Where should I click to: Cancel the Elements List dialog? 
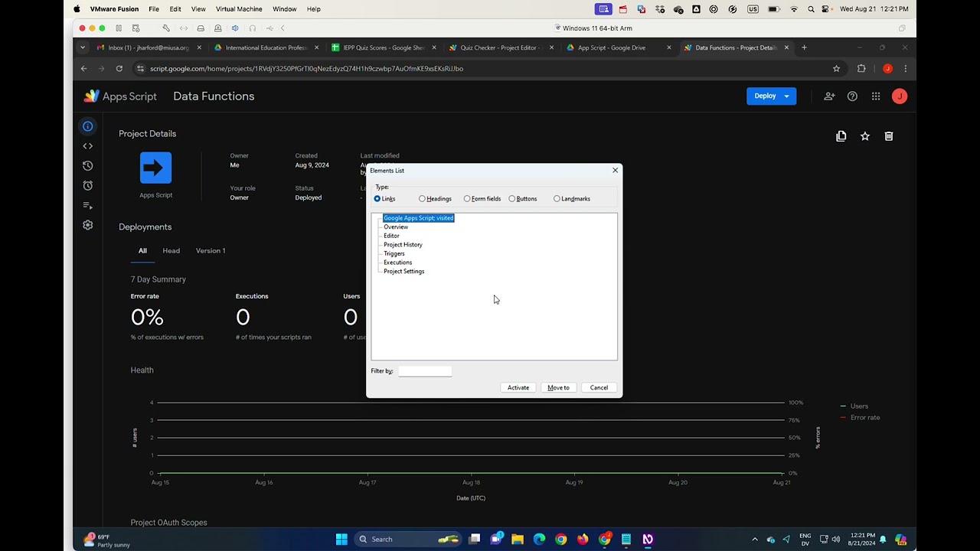[x=599, y=388]
